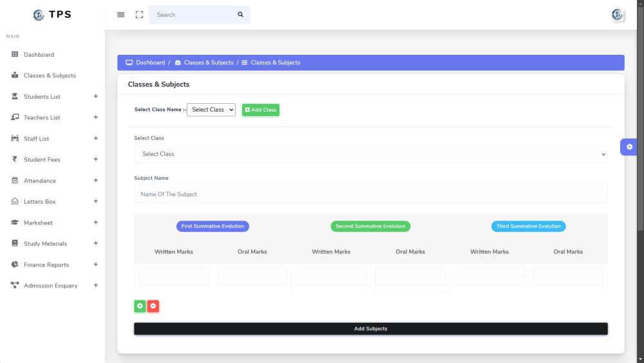Image resolution: width=644 pixels, height=363 pixels.
Task: Click First Summative Oral Marks input
Action: click(x=252, y=277)
